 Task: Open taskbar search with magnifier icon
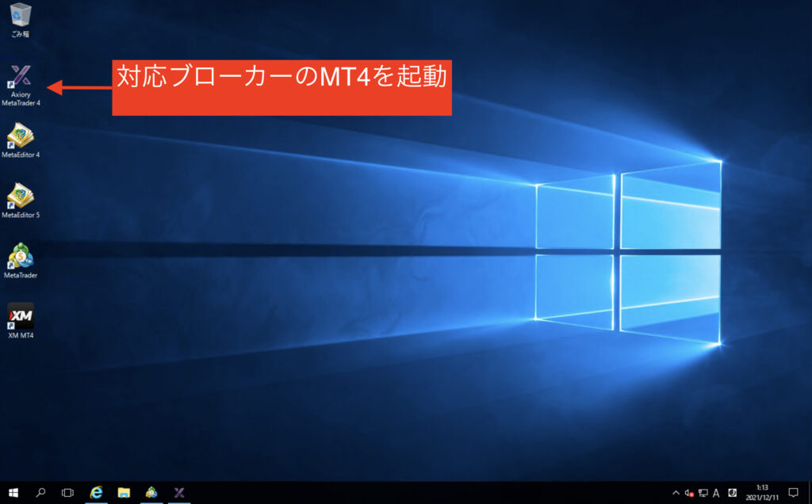40,492
